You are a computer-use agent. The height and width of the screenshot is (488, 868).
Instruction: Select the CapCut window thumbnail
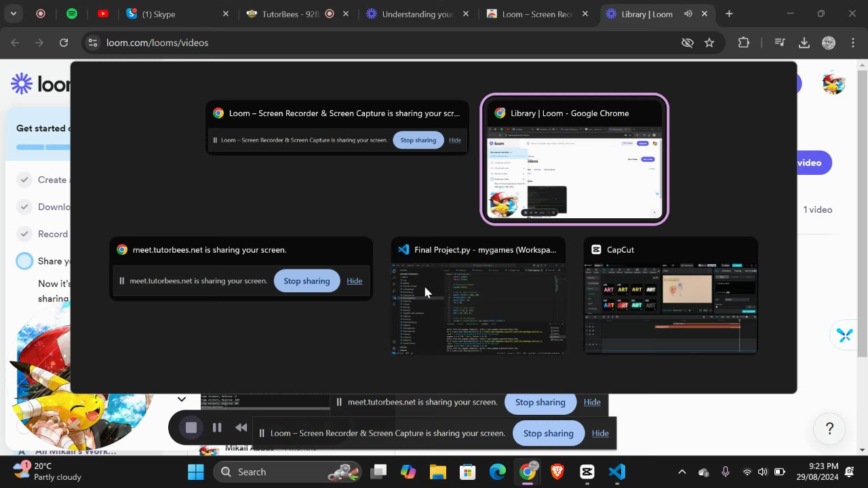[x=671, y=296]
